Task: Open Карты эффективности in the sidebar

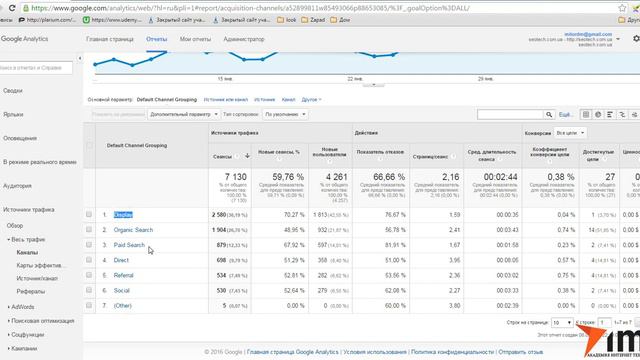Action: (x=41, y=265)
